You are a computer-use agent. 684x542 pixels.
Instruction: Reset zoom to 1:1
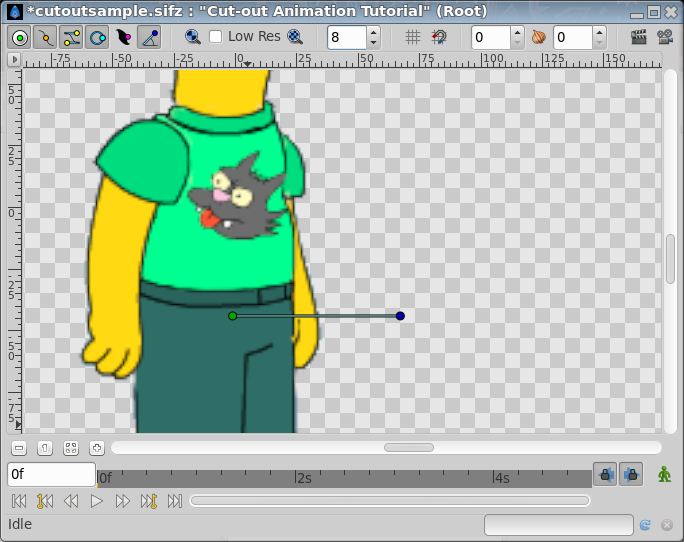pyautogui.click(x=44, y=448)
